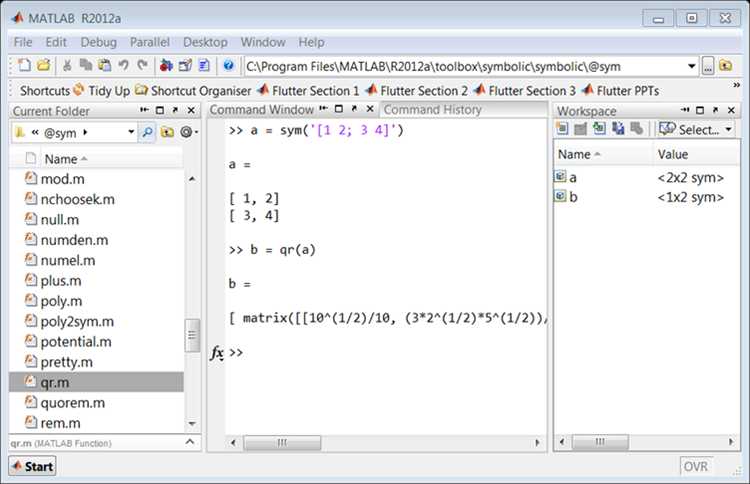Redo the last undone action
Image resolution: width=750 pixels, height=484 pixels.
coord(142,65)
